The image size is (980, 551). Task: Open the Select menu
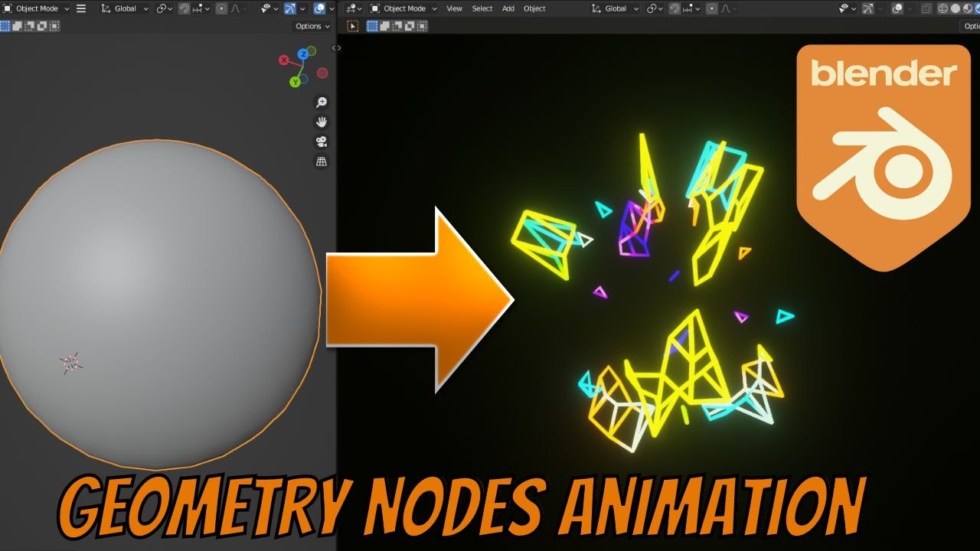(x=482, y=8)
